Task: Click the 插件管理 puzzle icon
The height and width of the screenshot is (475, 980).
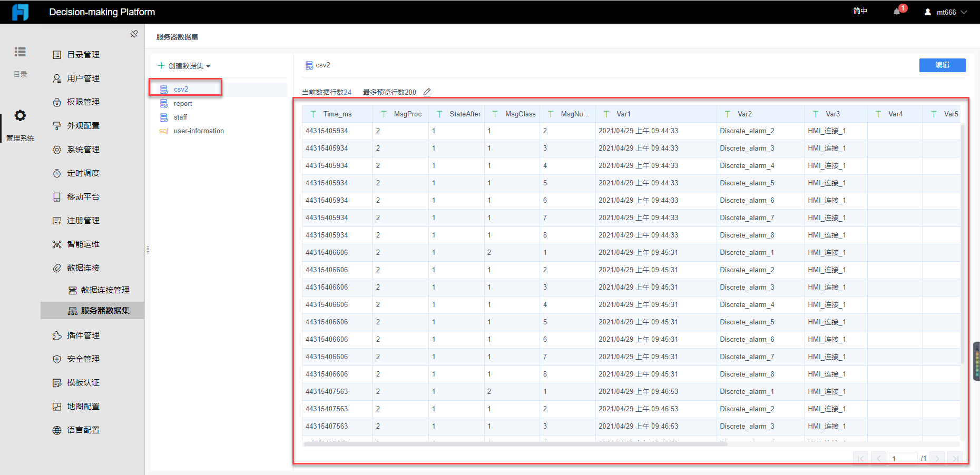Action: 57,335
